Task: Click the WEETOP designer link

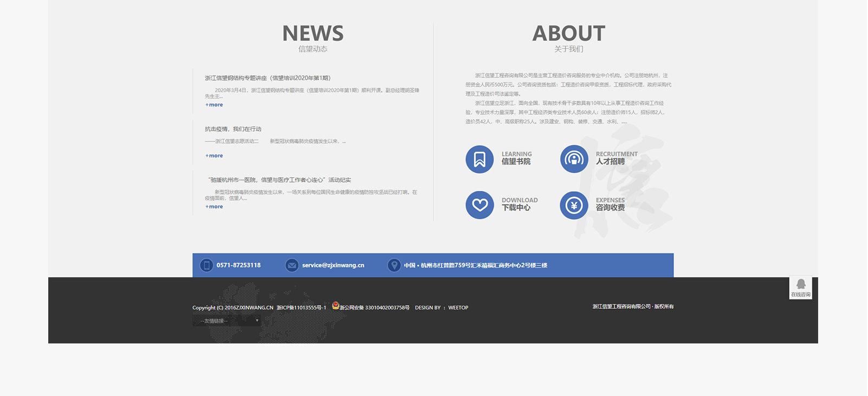Action: point(458,308)
